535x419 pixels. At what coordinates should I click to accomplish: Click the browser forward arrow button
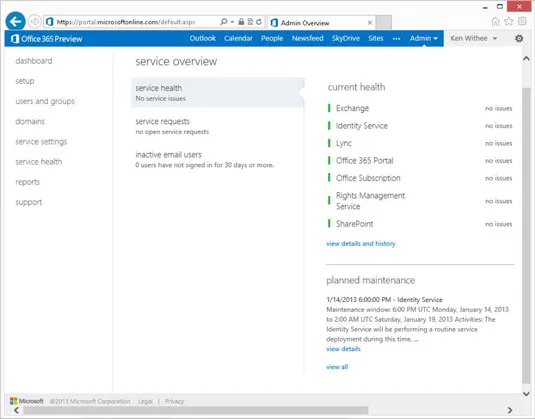pos(34,22)
